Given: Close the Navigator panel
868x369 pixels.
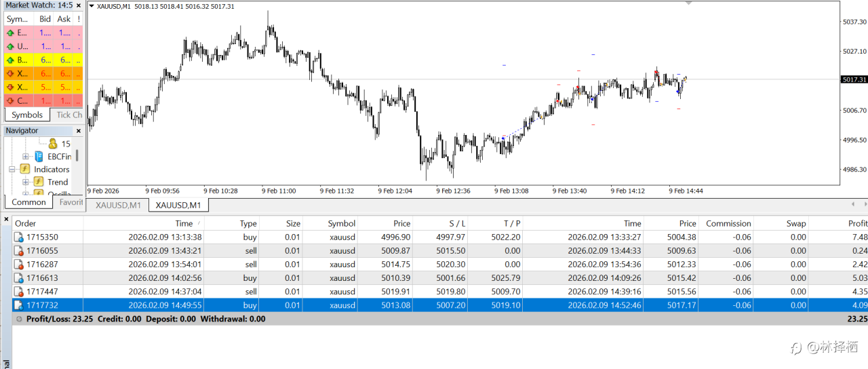Looking at the screenshot, I should point(79,131).
